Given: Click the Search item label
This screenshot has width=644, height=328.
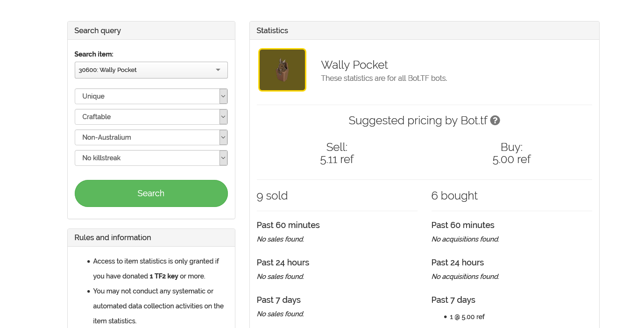Looking at the screenshot, I should click(94, 54).
